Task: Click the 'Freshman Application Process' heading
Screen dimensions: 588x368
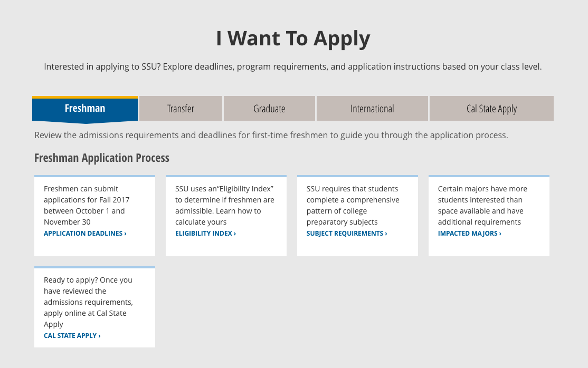Action: pyautogui.click(x=102, y=158)
